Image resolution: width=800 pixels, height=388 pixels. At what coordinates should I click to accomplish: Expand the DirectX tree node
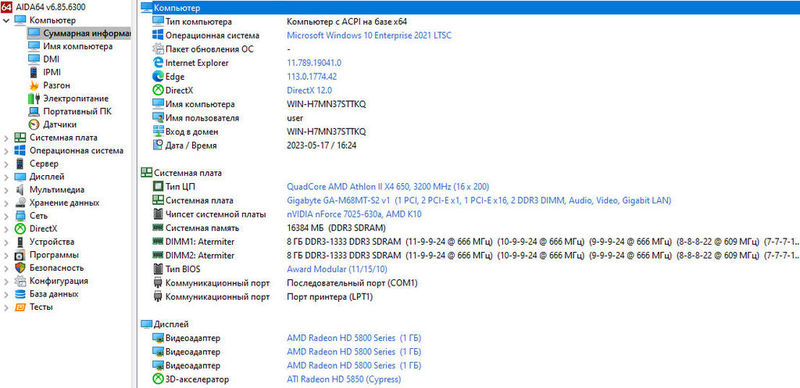[x=6, y=229]
